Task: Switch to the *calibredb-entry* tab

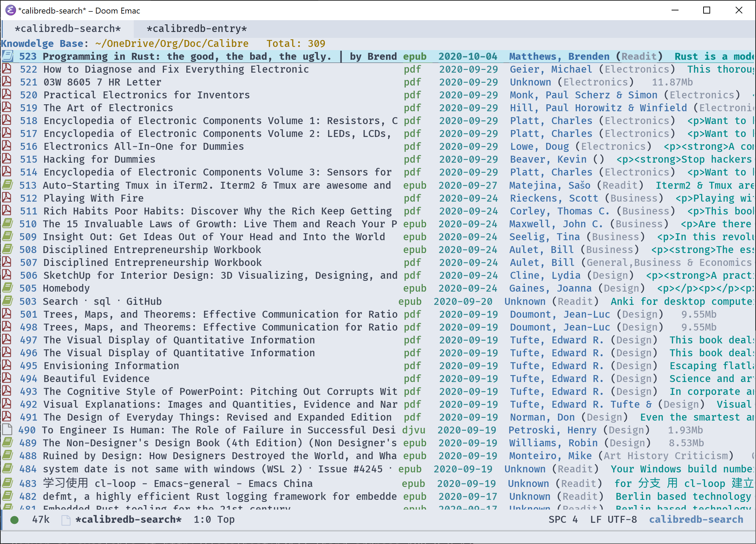Action: coord(197,29)
